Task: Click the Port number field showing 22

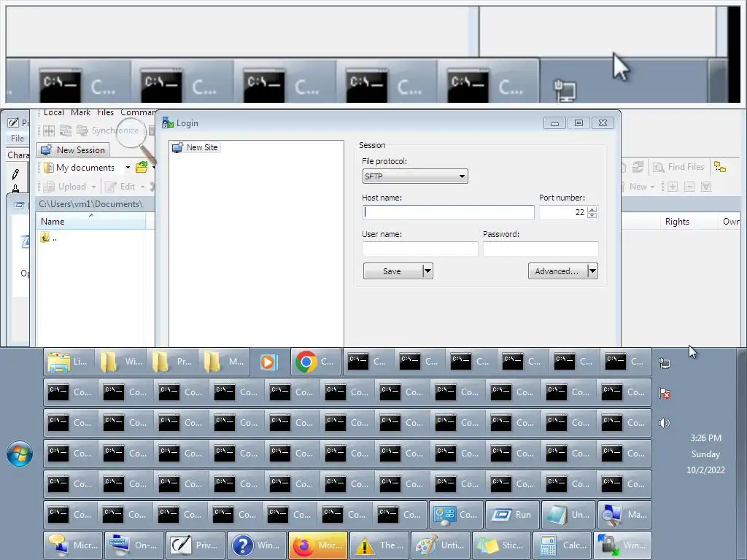Action: coord(563,212)
